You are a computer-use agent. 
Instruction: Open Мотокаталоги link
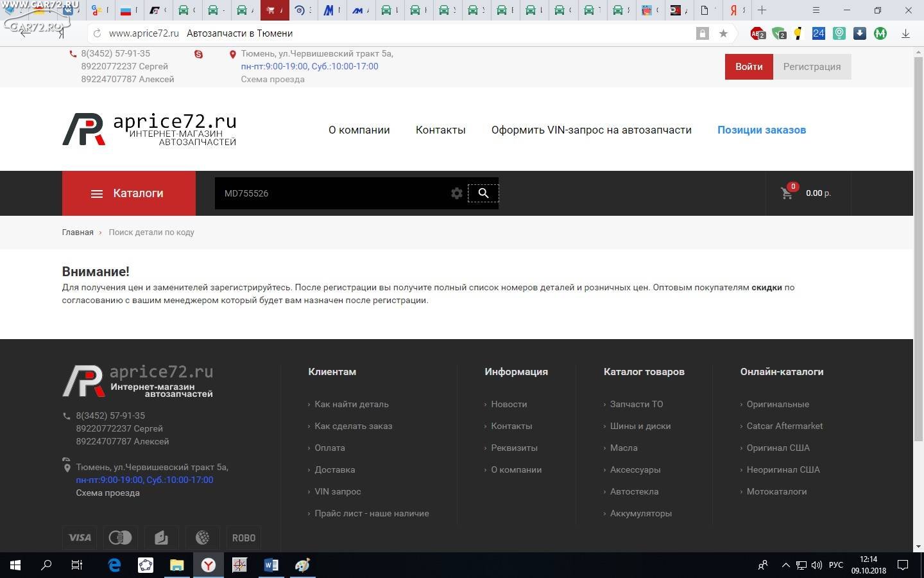click(x=776, y=491)
